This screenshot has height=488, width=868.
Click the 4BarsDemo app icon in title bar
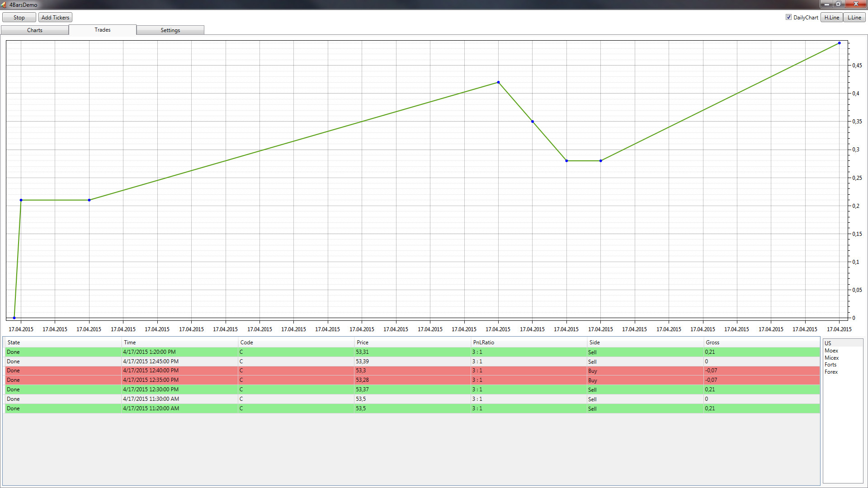4,5
